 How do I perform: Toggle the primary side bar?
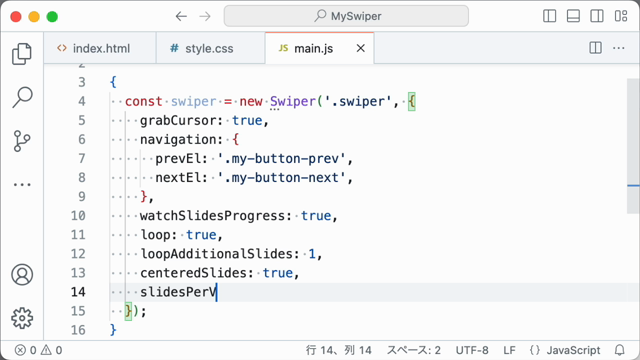[x=550, y=16]
